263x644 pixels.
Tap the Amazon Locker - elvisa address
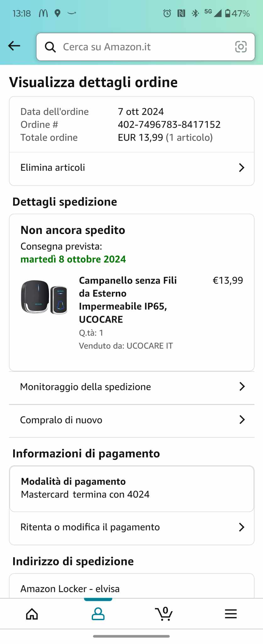(70, 589)
